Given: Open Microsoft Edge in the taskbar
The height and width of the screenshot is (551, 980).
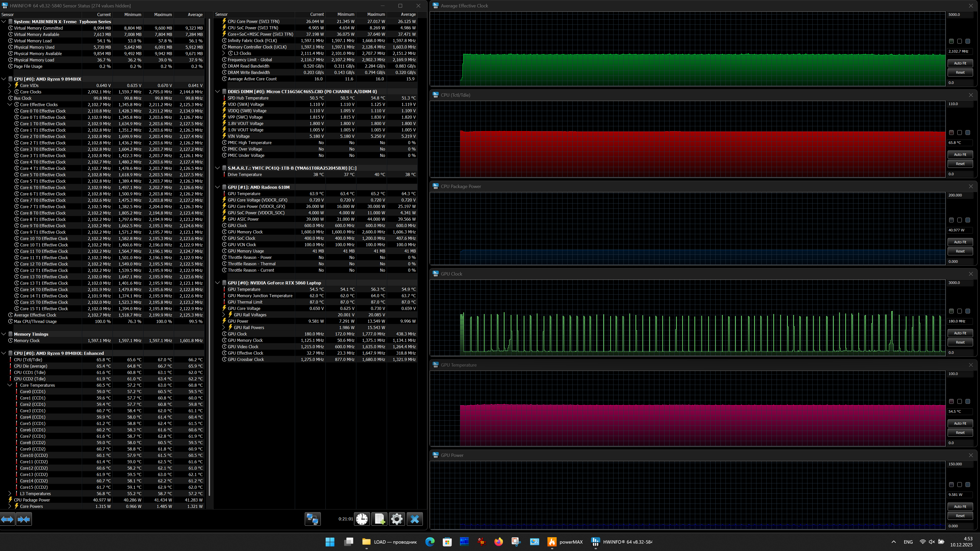Looking at the screenshot, I should [x=430, y=542].
